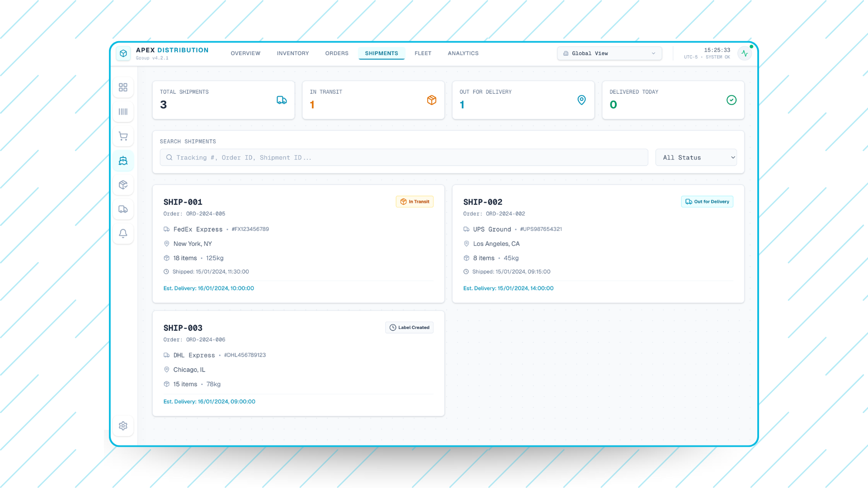Image resolution: width=868 pixels, height=488 pixels.
Task: Open the All Status filter dropdown
Action: (x=696, y=157)
